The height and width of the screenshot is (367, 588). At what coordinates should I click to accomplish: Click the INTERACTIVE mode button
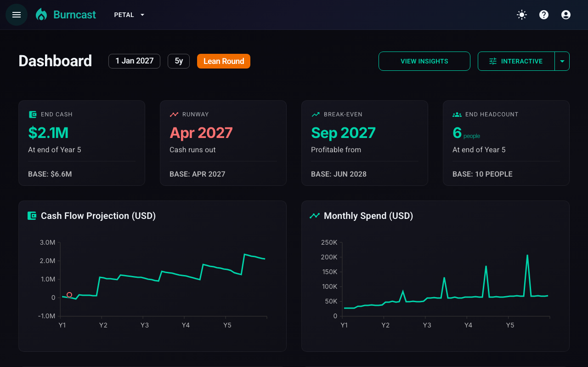516,61
